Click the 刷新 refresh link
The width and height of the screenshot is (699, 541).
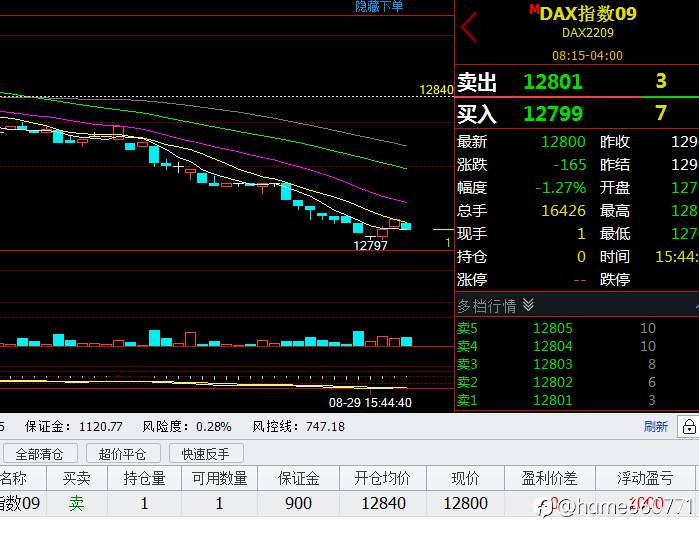[x=655, y=427]
